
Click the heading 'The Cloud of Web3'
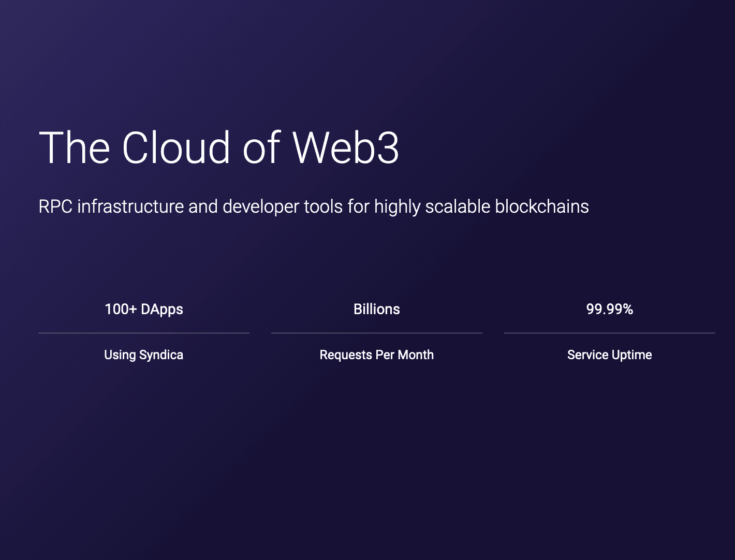(x=219, y=148)
